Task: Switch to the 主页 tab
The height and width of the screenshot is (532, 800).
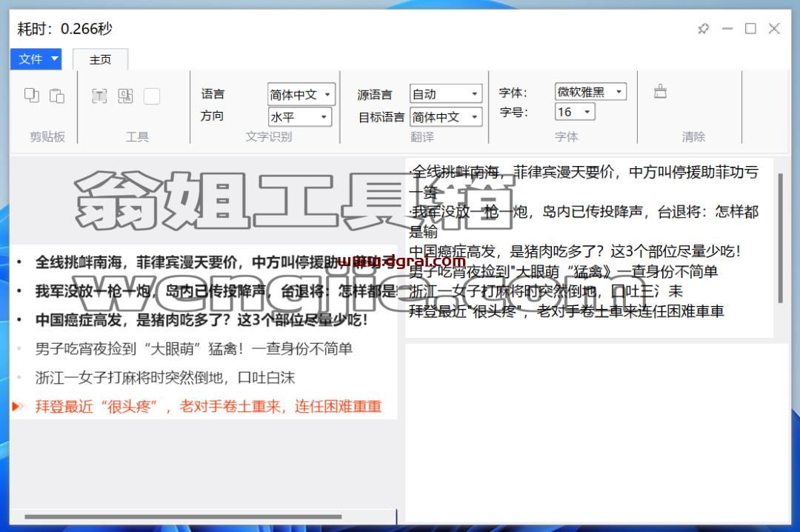Action: pyautogui.click(x=100, y=60)
